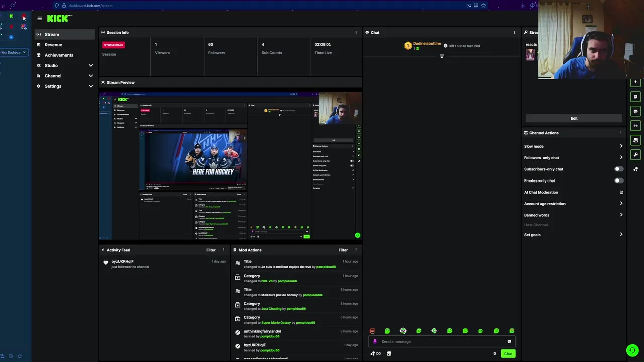Open chat settings gear next to Chat button

click(x=495, y=354)
